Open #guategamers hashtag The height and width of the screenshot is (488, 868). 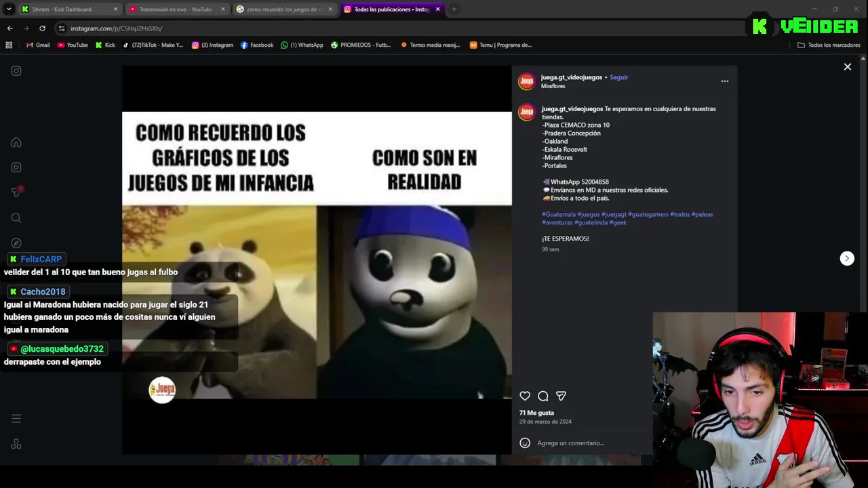point(648,214)
